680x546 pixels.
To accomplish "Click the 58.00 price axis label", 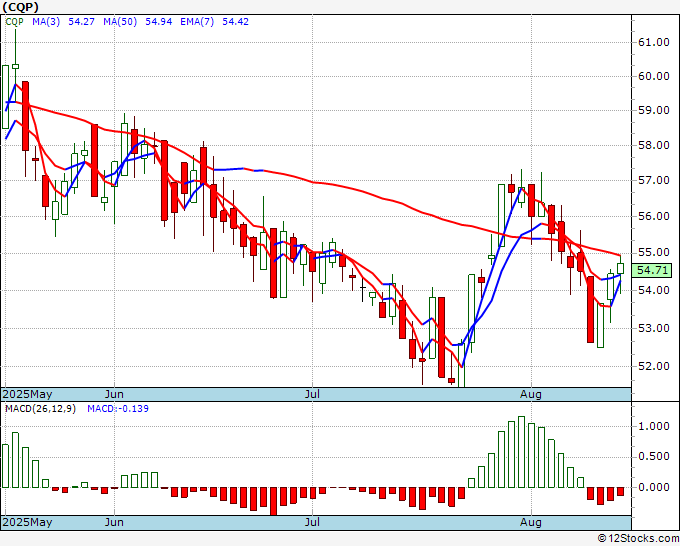I will (654, 145).
